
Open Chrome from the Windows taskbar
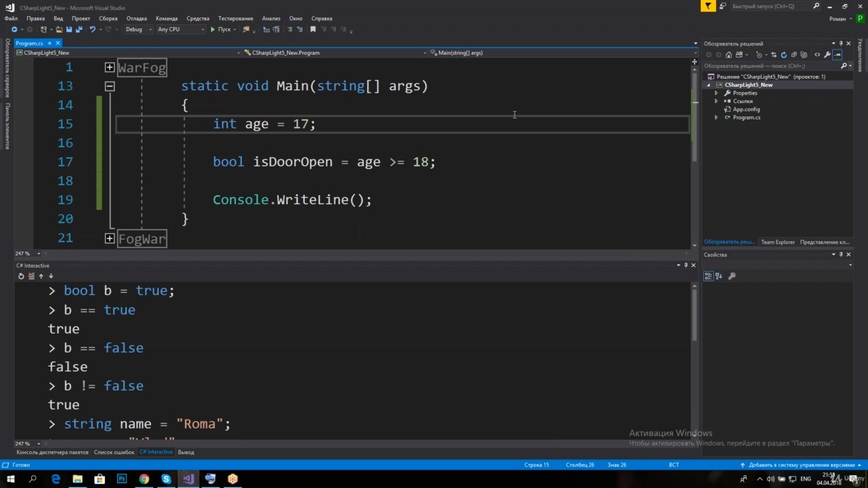(144, 479)
